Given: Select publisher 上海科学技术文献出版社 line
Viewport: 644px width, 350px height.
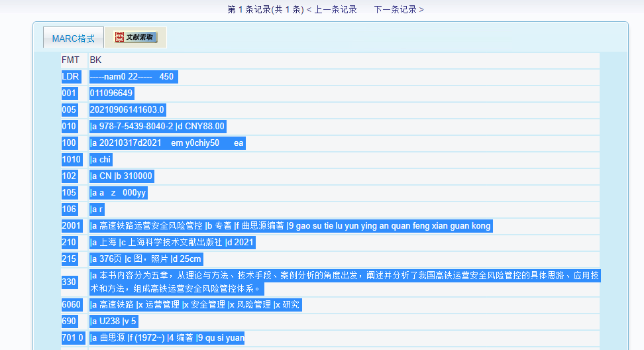Looking at the screenshot, I should (172, 243).
